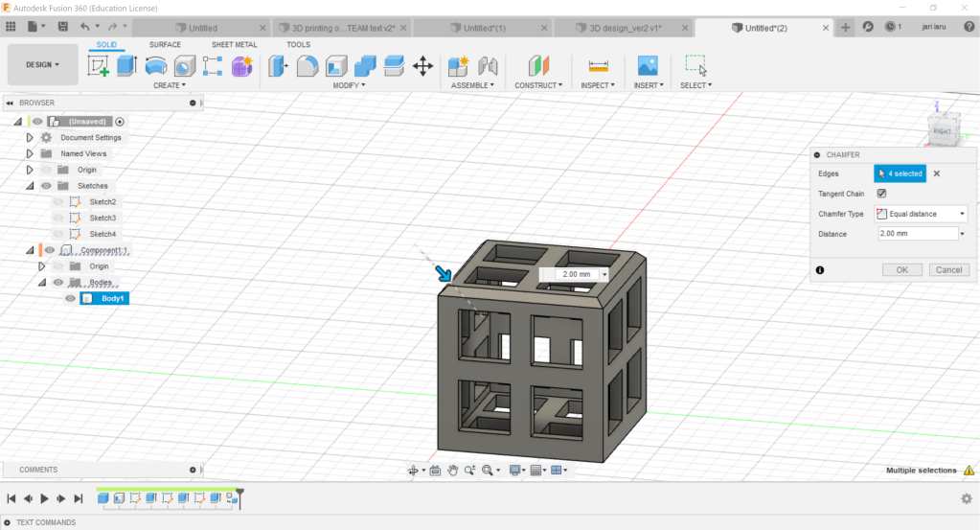980x530 pixels.
Task: Click OK in the Chamfer dialog
Action: coord(901,270)
